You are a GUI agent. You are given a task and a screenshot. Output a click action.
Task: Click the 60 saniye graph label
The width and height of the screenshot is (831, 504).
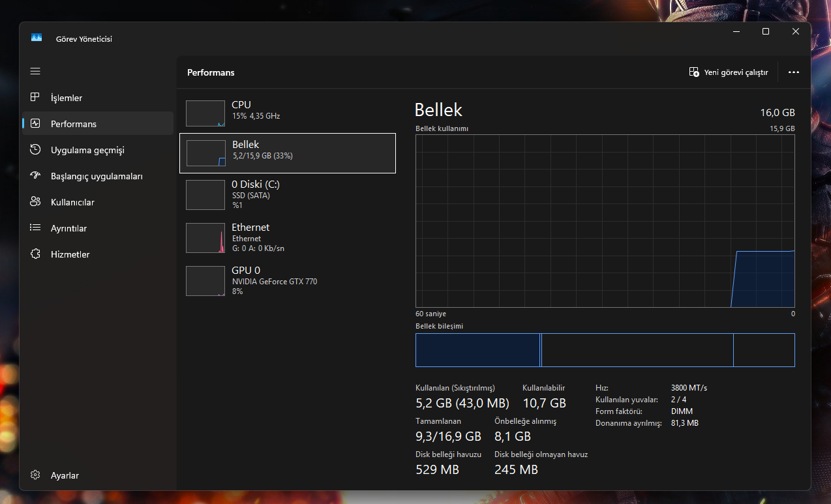pos(431,314)
